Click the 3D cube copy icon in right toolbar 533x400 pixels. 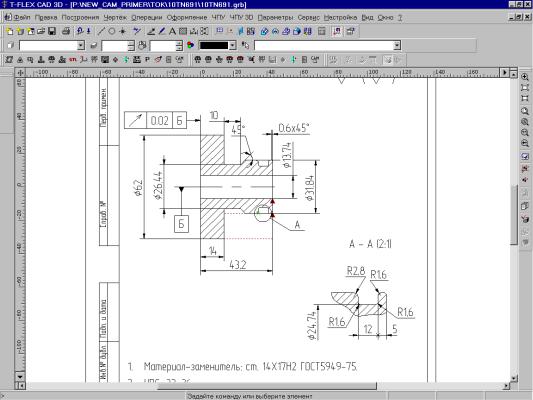(x=525, y=206)
